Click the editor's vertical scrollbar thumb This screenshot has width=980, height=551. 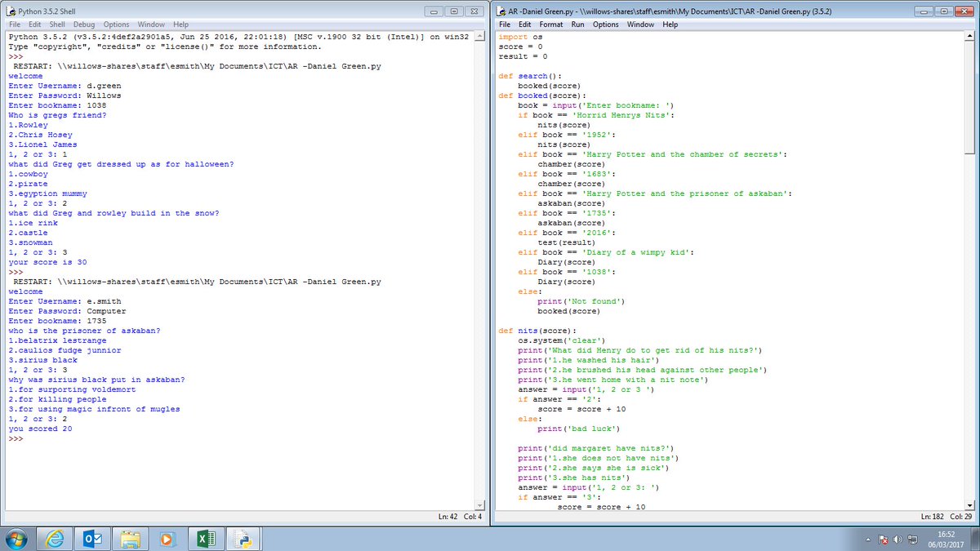pyautogui.click(x=970, y=96)
